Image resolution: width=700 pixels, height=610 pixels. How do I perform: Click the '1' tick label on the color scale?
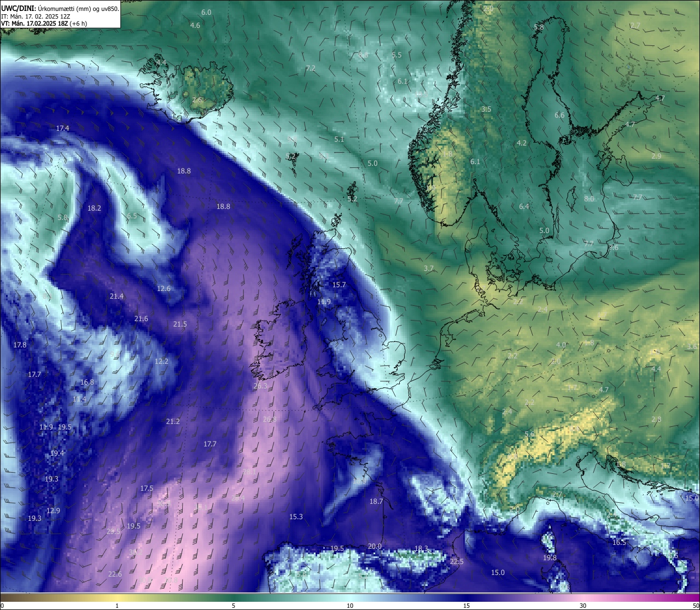(x=117, y=605)
